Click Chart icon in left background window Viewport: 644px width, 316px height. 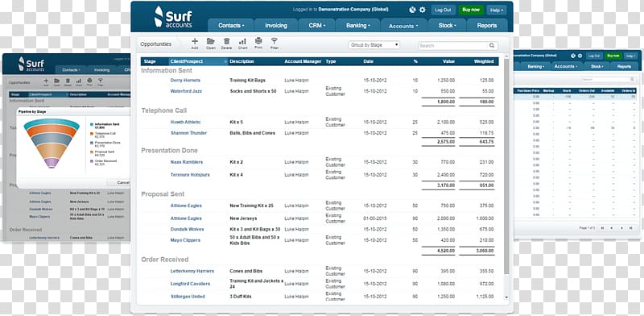point(78,81)
